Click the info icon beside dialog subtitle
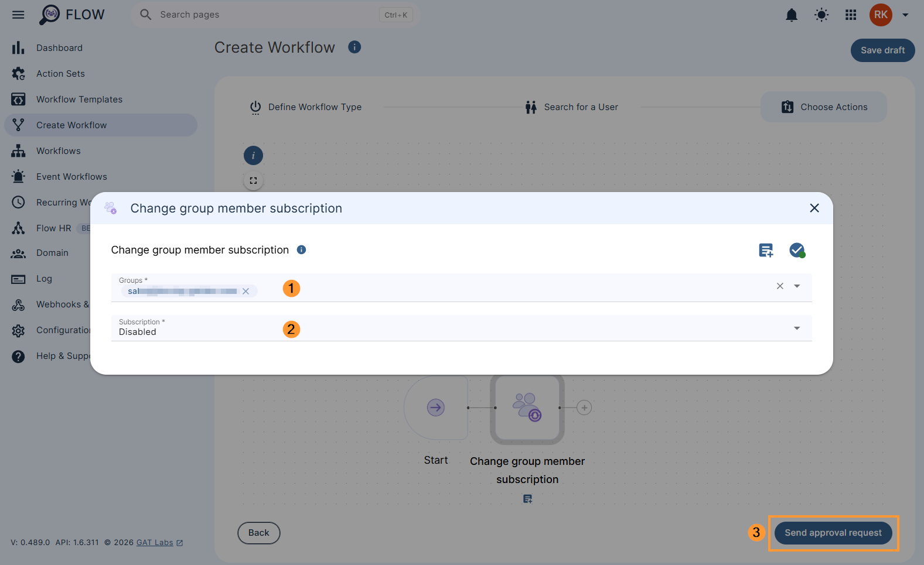 click(x=302, y=250)
